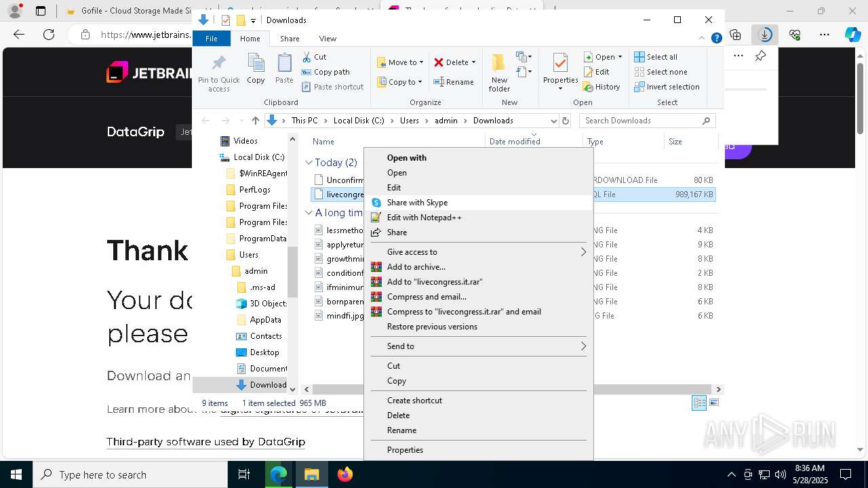Collapse the Today (2) group
The width and height of the screenshot is (868, 488).
[x=309, y=163]
